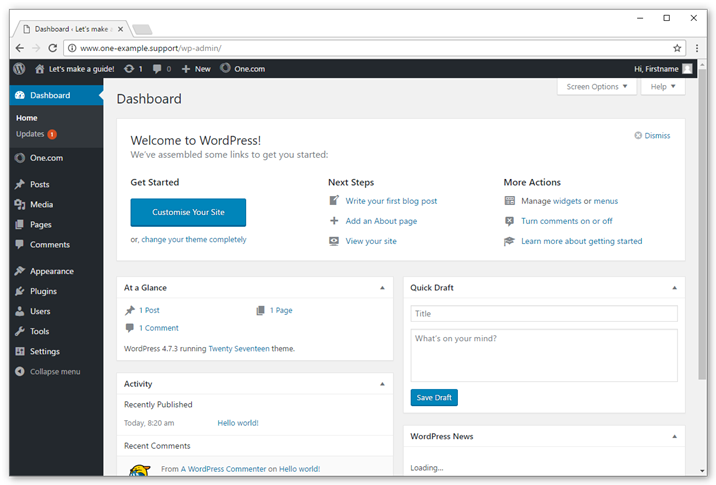Viewport: 716px width, 485px height.
Task: Expand the Help dropdown
Action: point(663,86)
